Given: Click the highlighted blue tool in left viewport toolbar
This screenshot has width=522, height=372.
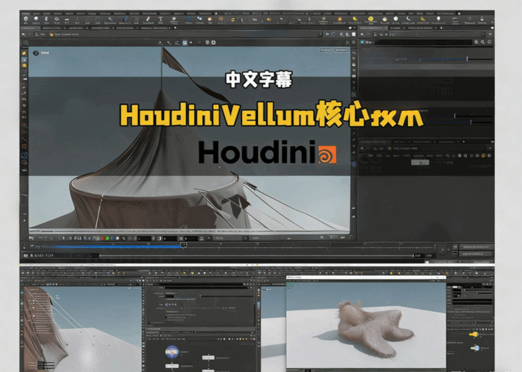Looking at the screenshot, I should (x=24, y=60).
